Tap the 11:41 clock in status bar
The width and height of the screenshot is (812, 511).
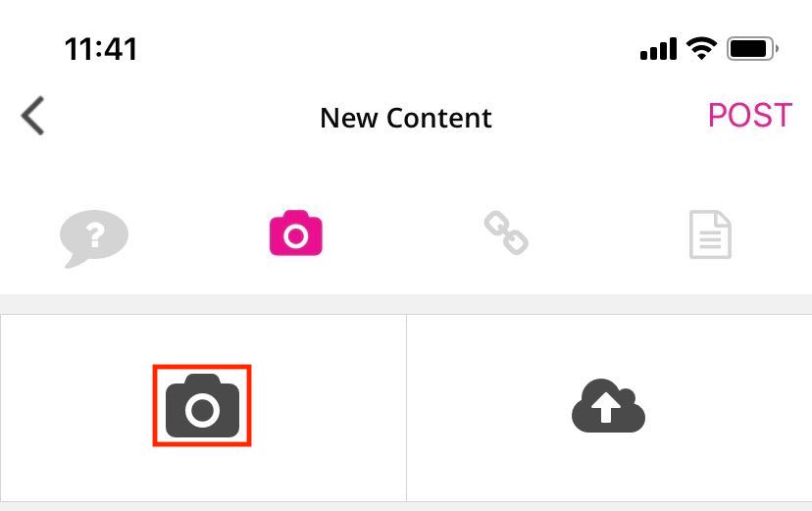(x=101, y=49)
